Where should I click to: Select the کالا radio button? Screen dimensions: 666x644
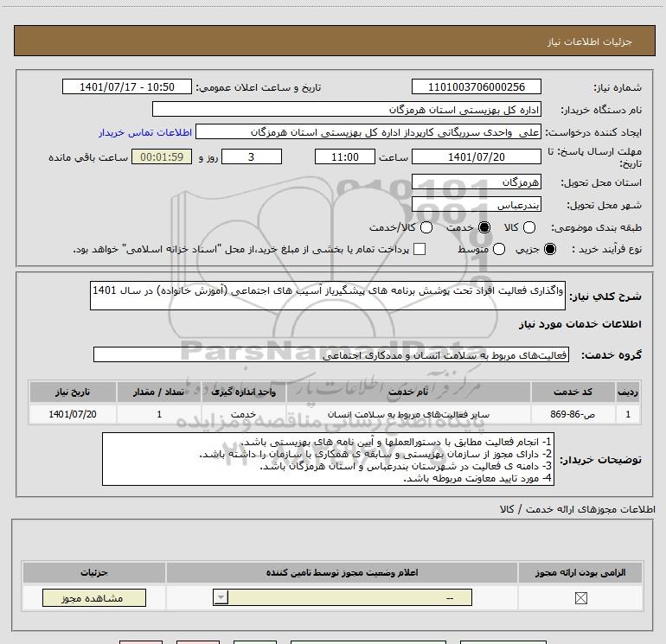pyautogui.click(x=529, y=227)
